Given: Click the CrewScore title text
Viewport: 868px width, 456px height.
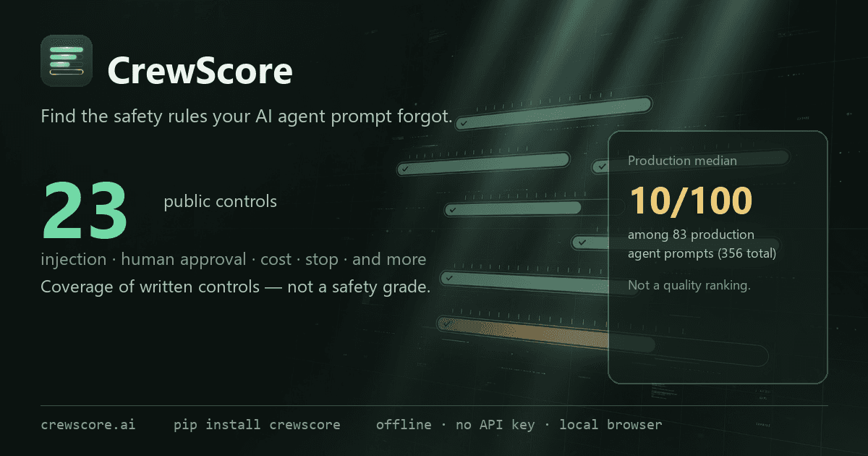Looking at the screenshot, I should [x=200, y=71].
